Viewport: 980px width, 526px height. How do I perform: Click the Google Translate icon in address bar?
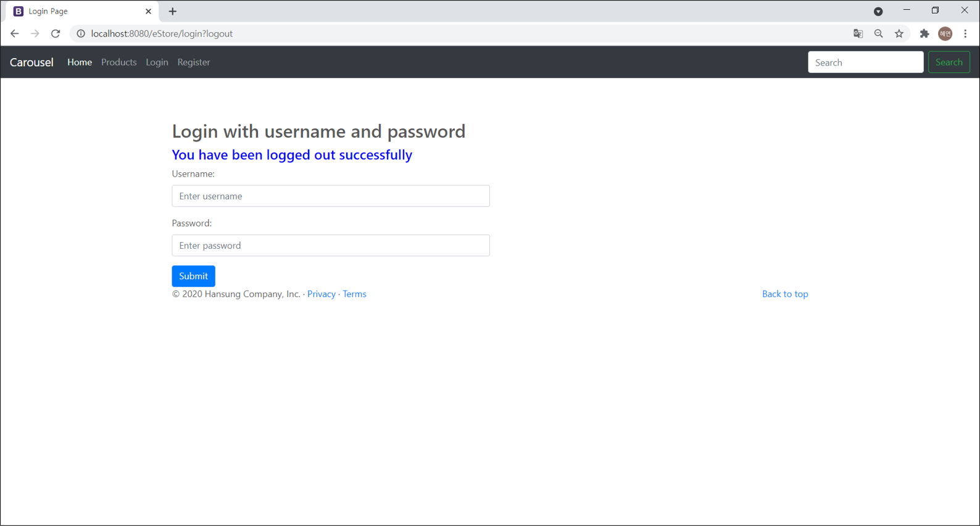(858, 33)
